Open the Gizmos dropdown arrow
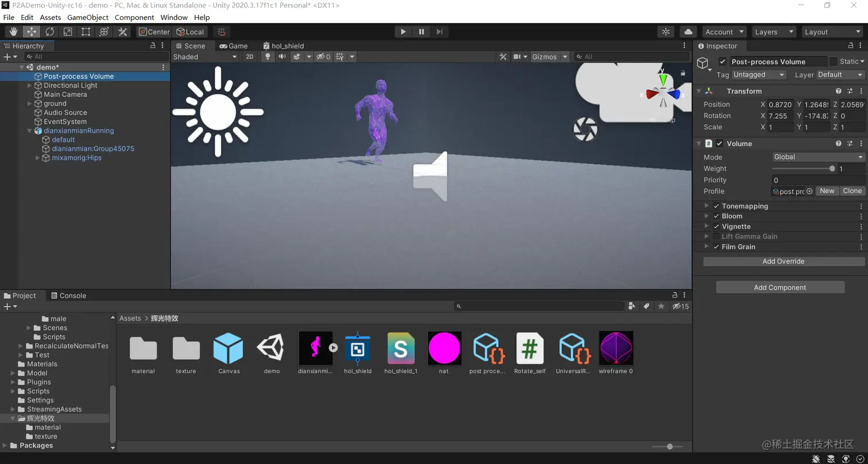The width and height of the screenshot is (868, 464). [565, 57]
